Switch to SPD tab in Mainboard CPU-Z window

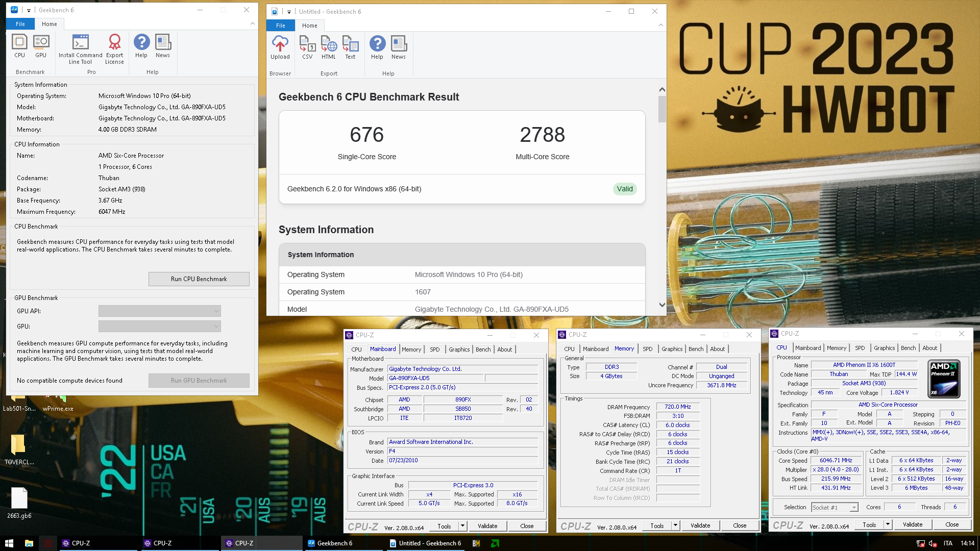(435, 349)
